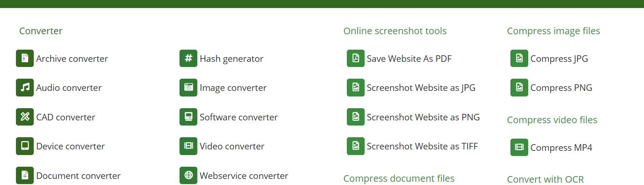
Task: Click the Online screenshot tools heading
Action: pyautogui.click(x=395, y=31)
